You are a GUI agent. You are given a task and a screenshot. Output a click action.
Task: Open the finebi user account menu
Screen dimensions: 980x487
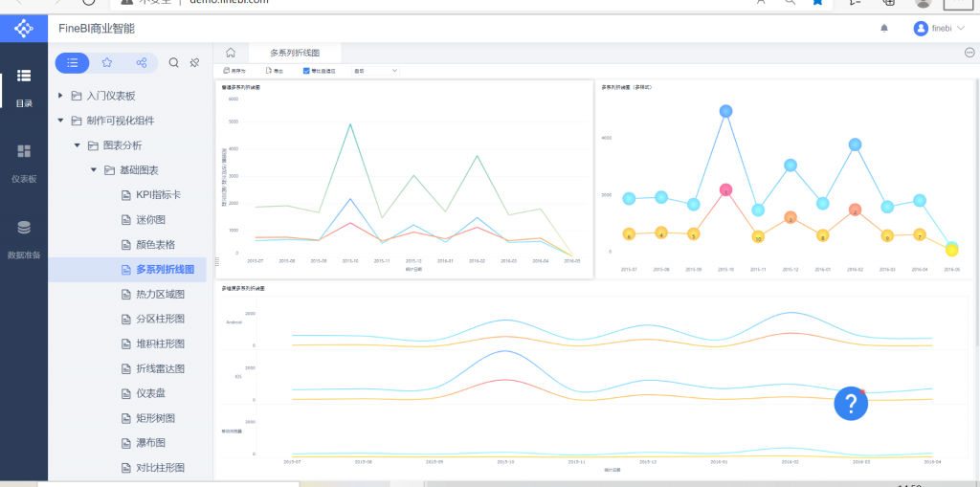click(940, 28)
